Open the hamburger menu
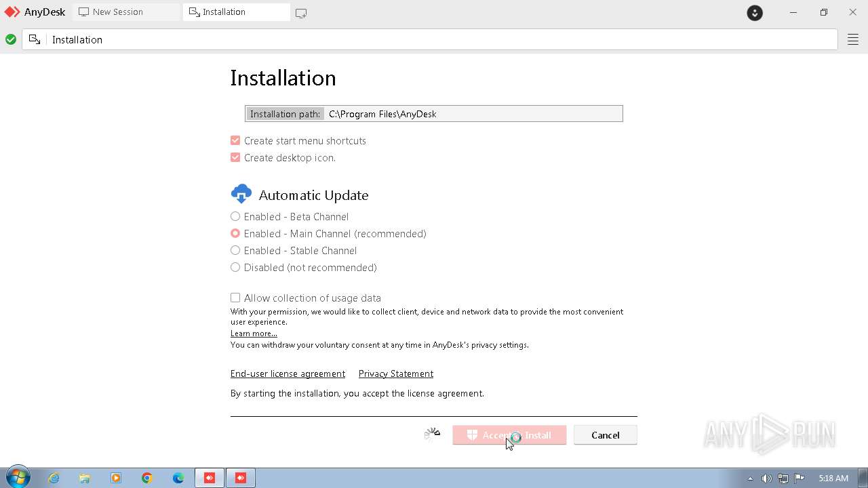 [x=853, y=40]
